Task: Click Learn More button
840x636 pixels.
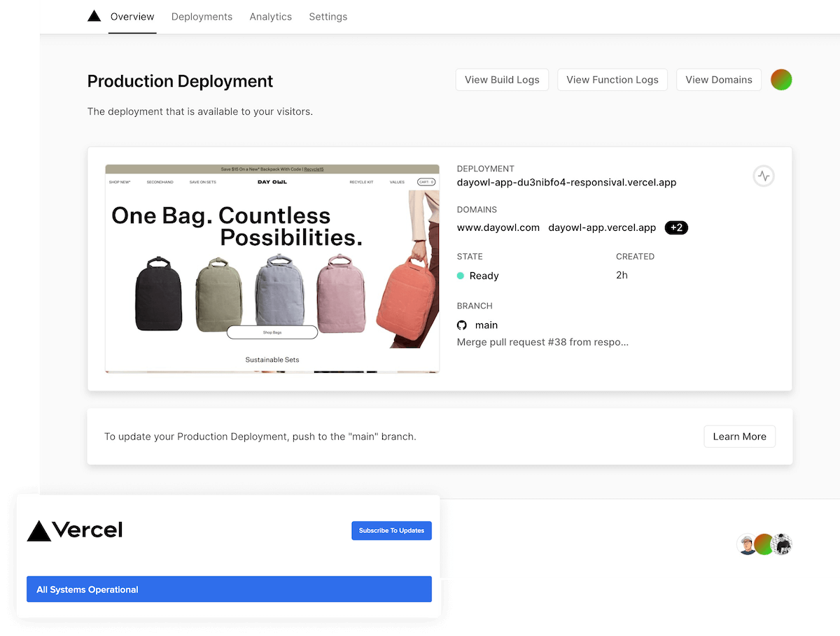Action: tap(740, 437)
